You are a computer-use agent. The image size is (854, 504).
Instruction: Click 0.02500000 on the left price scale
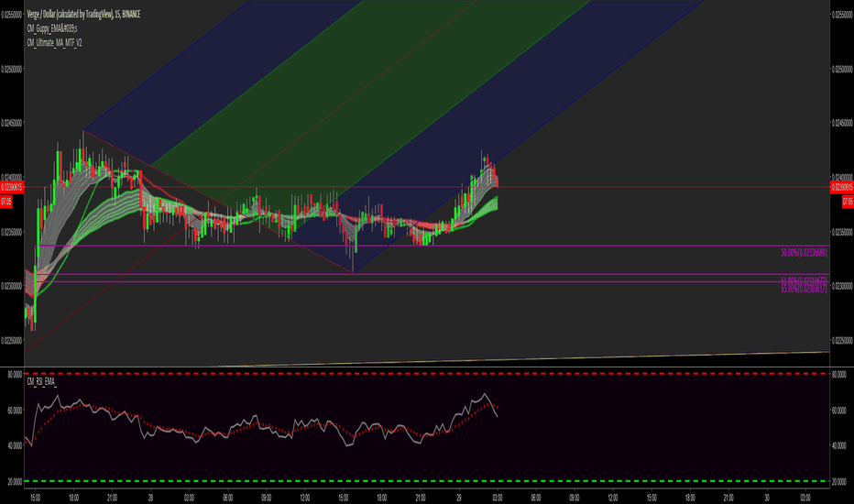(x=11, y=70)
